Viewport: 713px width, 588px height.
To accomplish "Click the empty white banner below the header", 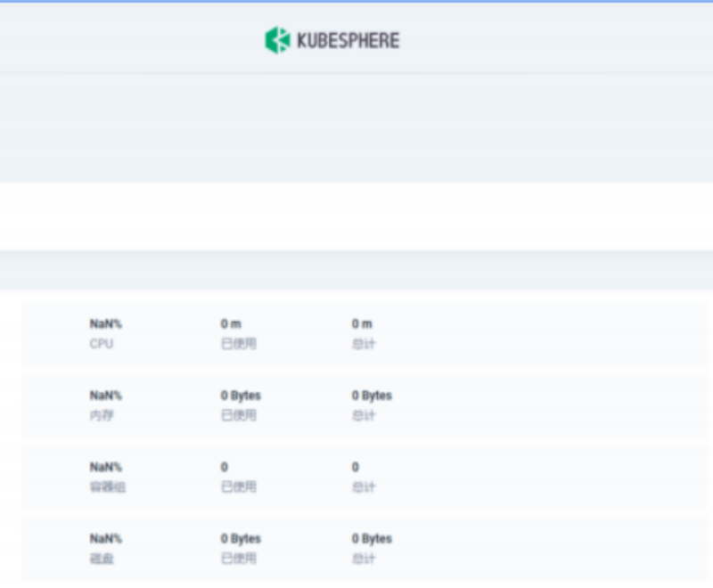I will click(356, 216).
